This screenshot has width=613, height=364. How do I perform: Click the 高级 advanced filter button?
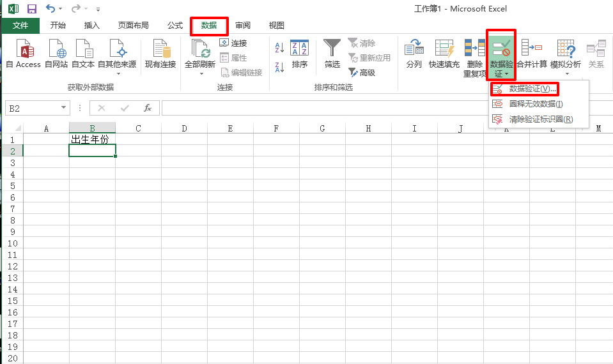(362, 73)
